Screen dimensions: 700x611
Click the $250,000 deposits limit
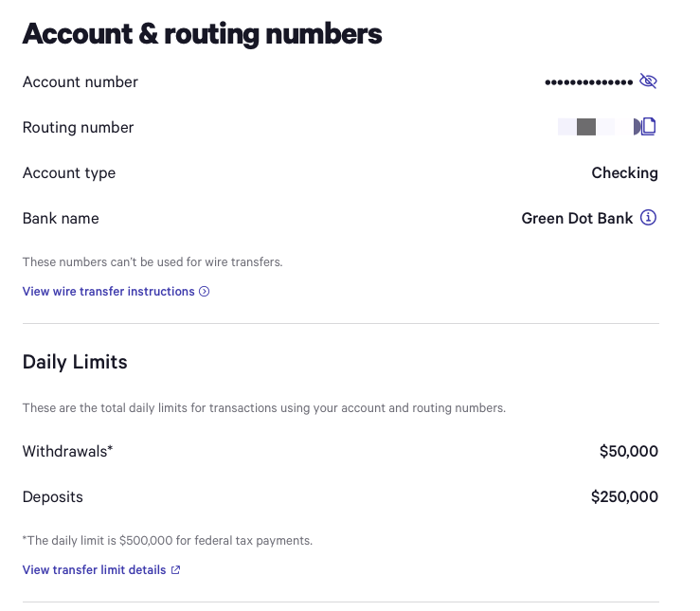point(624,496)
